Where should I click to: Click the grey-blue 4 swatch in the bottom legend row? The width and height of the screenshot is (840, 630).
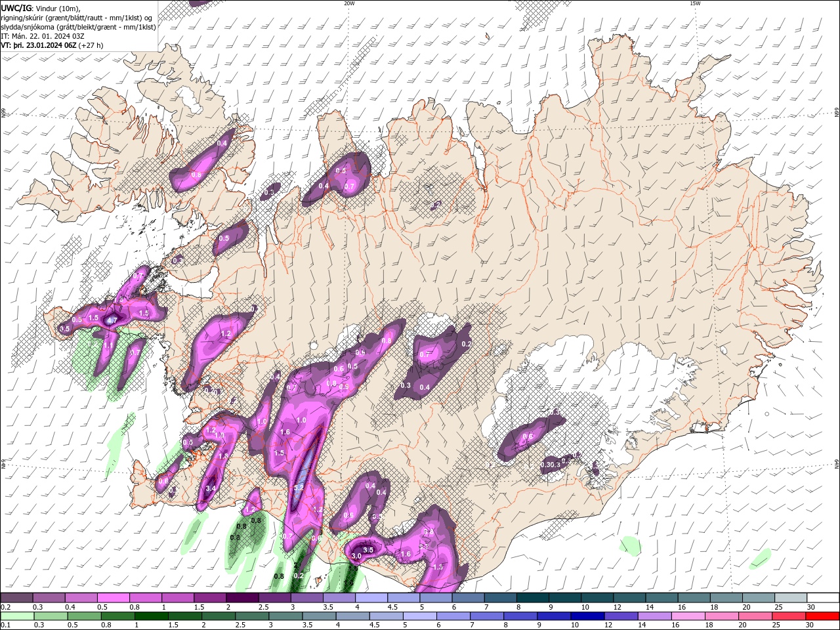click(352, 616)
